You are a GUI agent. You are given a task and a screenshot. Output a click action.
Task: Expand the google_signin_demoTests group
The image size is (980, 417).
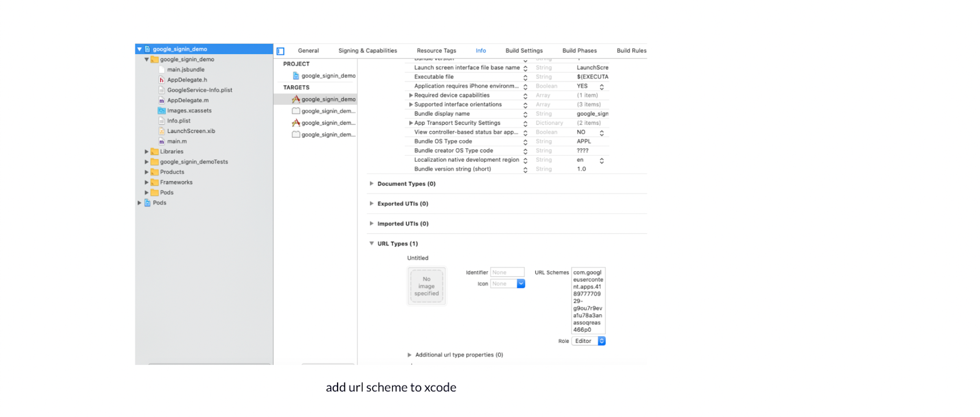146,162
